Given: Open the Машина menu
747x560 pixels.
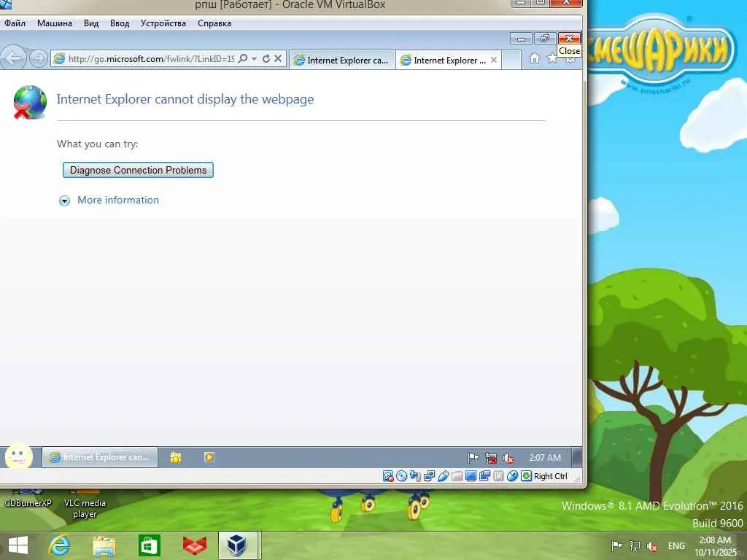Looking at the screenshot, I should click(55, 23).
